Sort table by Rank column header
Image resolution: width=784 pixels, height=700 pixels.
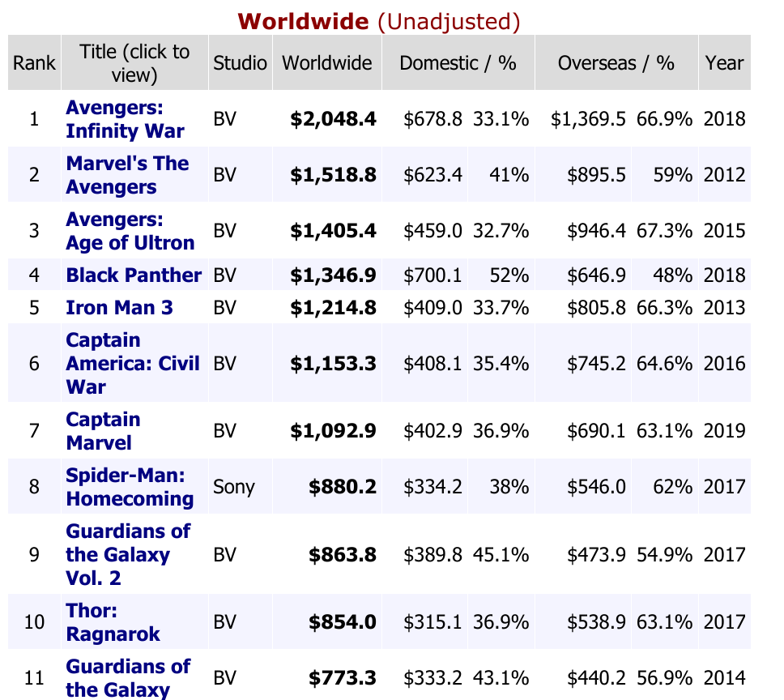[34, 63]
